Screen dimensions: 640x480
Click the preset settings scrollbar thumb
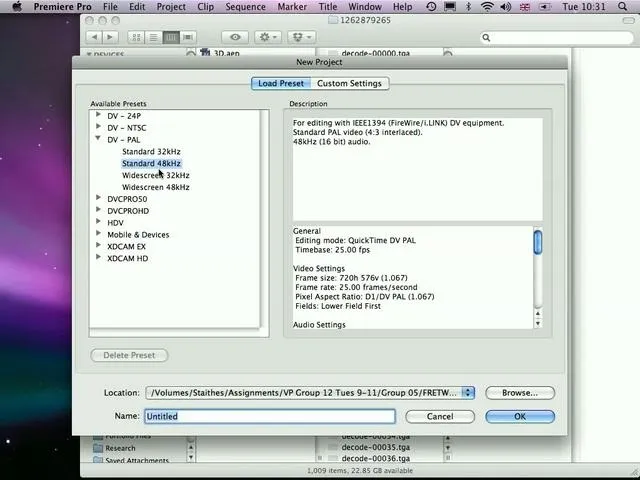(538, 242)
